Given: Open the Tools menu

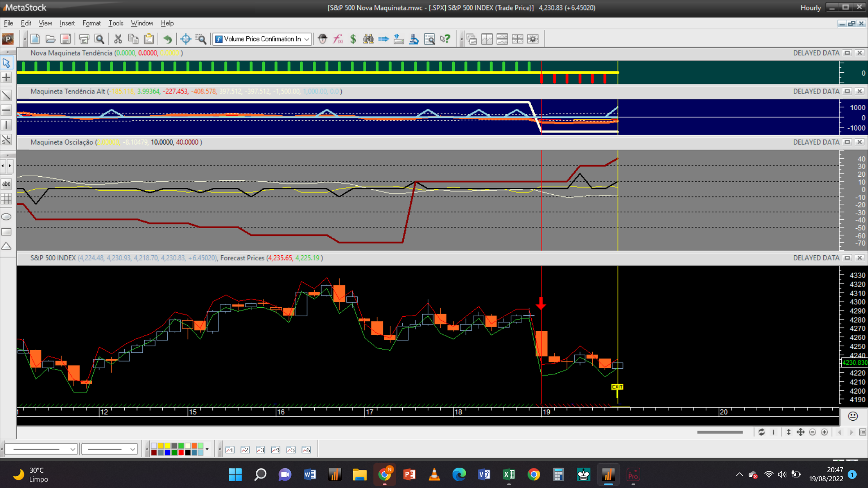Looking at the screenshot, I should tap(116, 23).
